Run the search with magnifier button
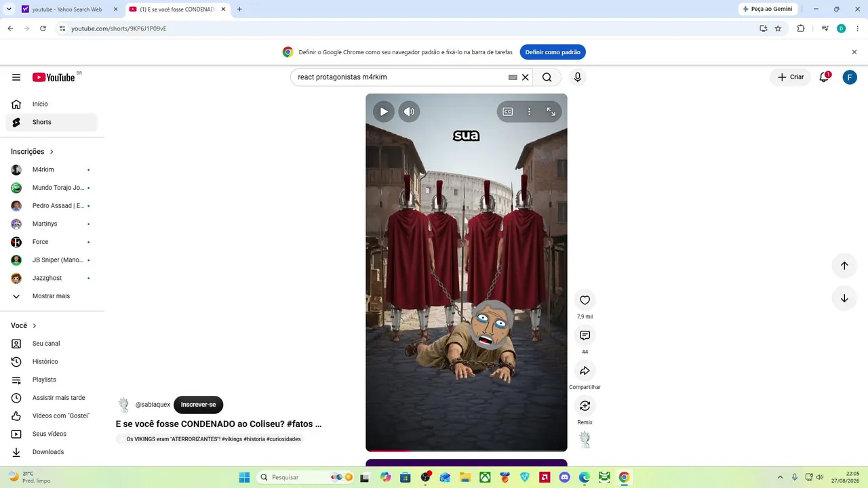This screenshot has width=868, height=488. point(547,77)
